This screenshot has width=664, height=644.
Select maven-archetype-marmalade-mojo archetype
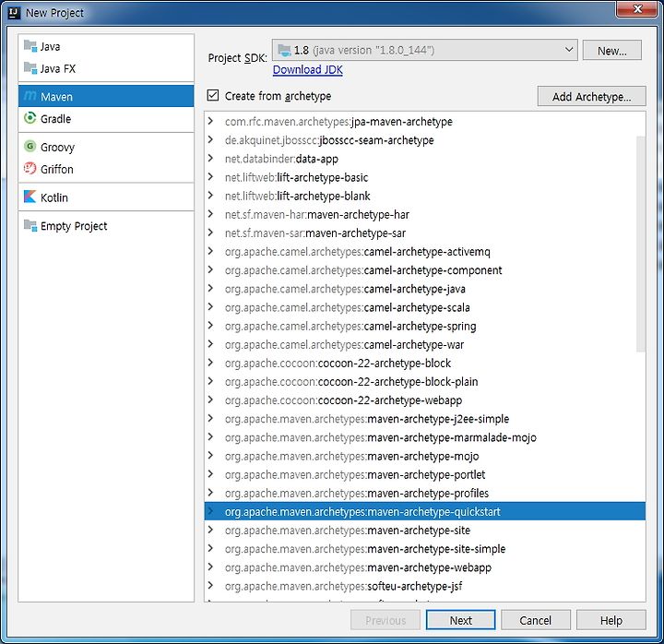click(x=425, y=437)
